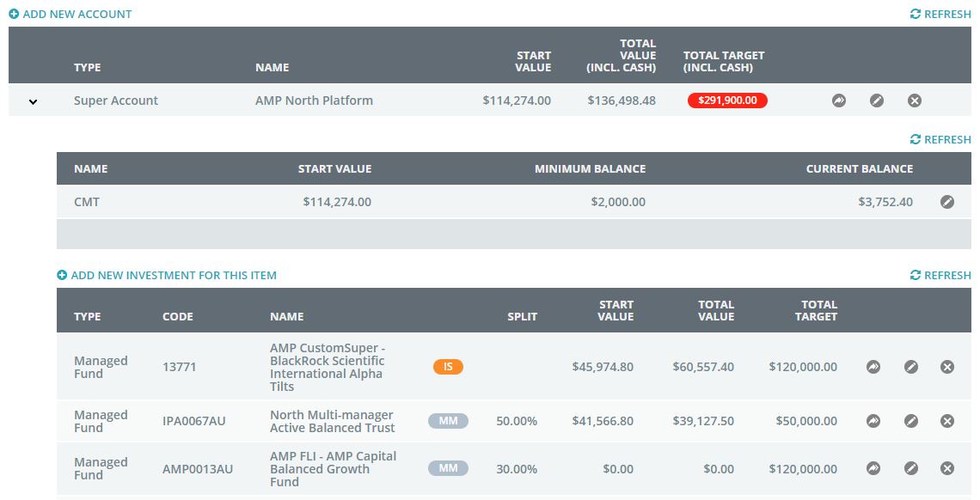Edit the CMT cash balance row
The width and height of the screenshot is (980, 500).
point(947,202)
